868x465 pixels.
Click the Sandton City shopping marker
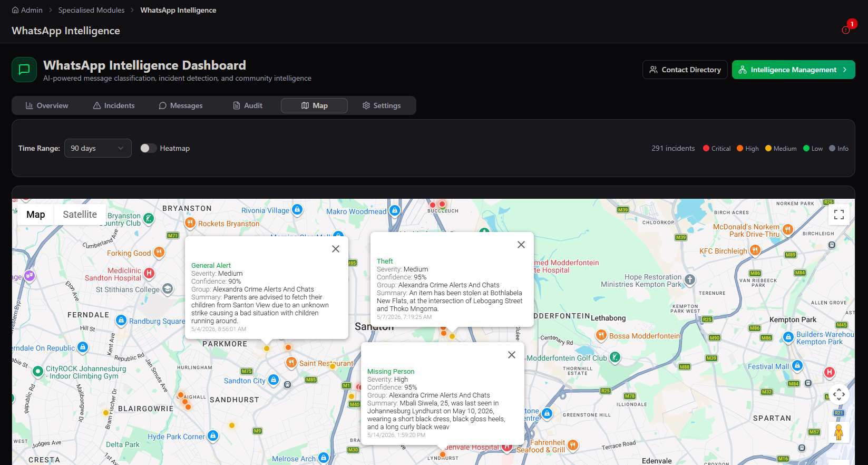point(274,380)
